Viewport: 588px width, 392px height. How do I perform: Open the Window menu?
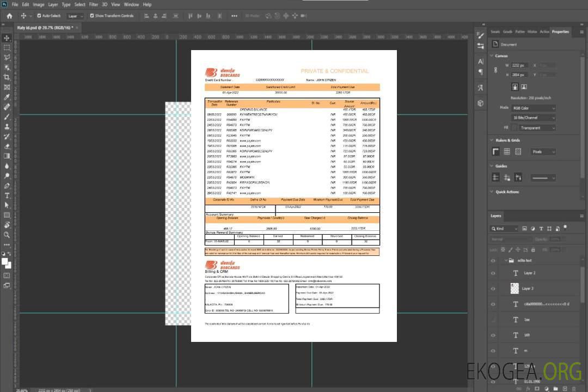click(x=131, y=4)
